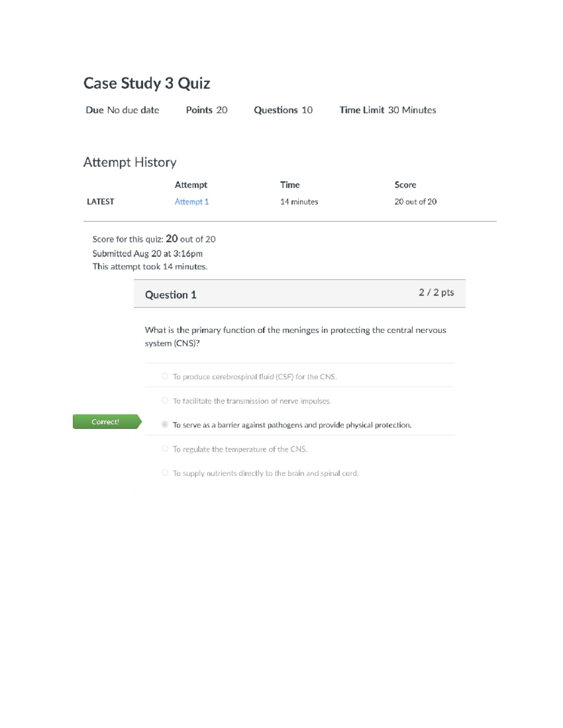Screen dimensions: 563x728
Task: Click the Submitted Aug 20 timestamp line
Action: [147, 254]
